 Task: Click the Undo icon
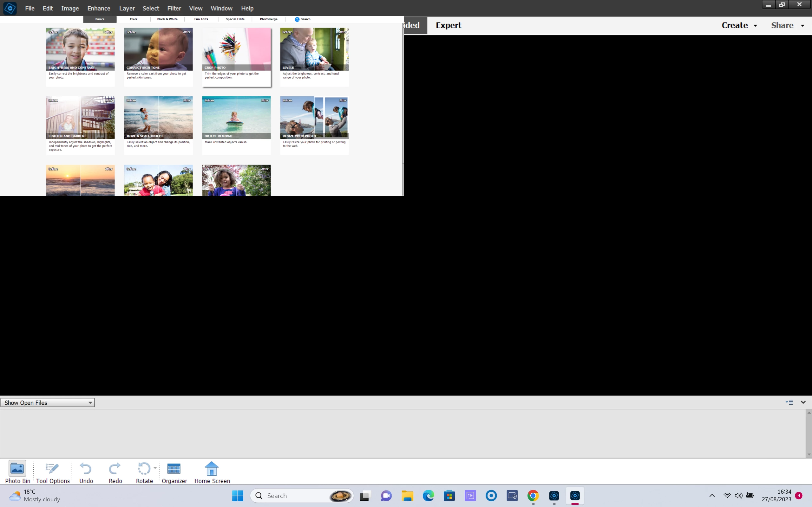point(86,471)
